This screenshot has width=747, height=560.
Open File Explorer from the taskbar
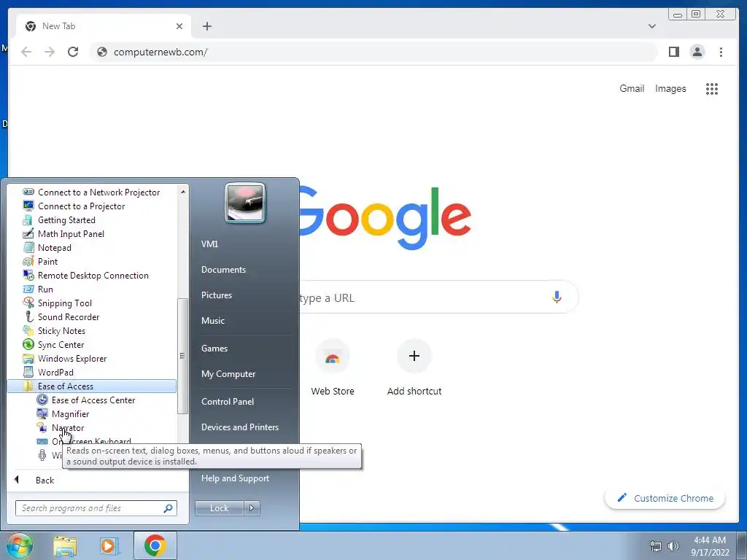(65, 546)
